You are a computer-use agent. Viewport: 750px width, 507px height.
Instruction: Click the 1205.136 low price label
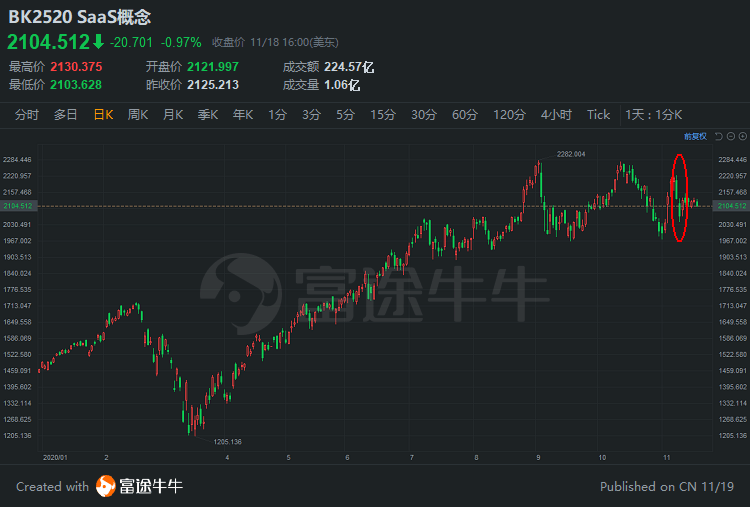coord(227,441)
